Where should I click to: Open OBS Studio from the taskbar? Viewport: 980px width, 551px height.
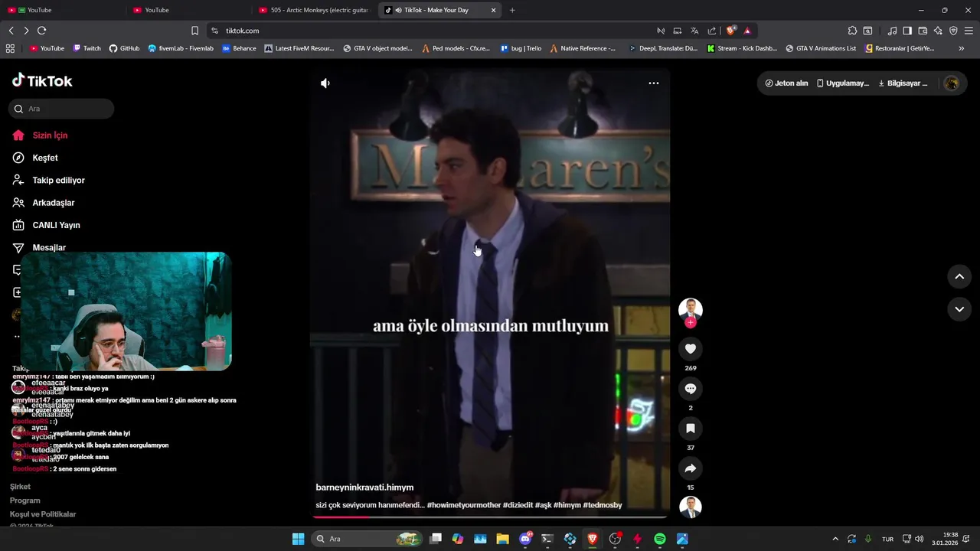[615, 539]
